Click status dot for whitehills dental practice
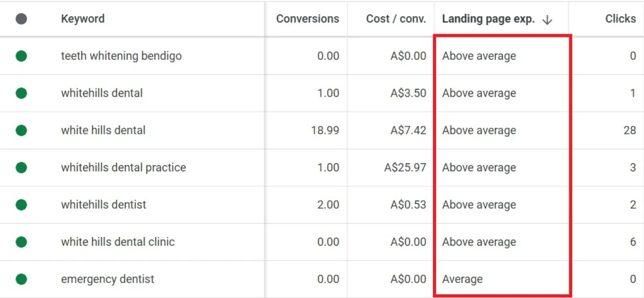 point(21,167)
